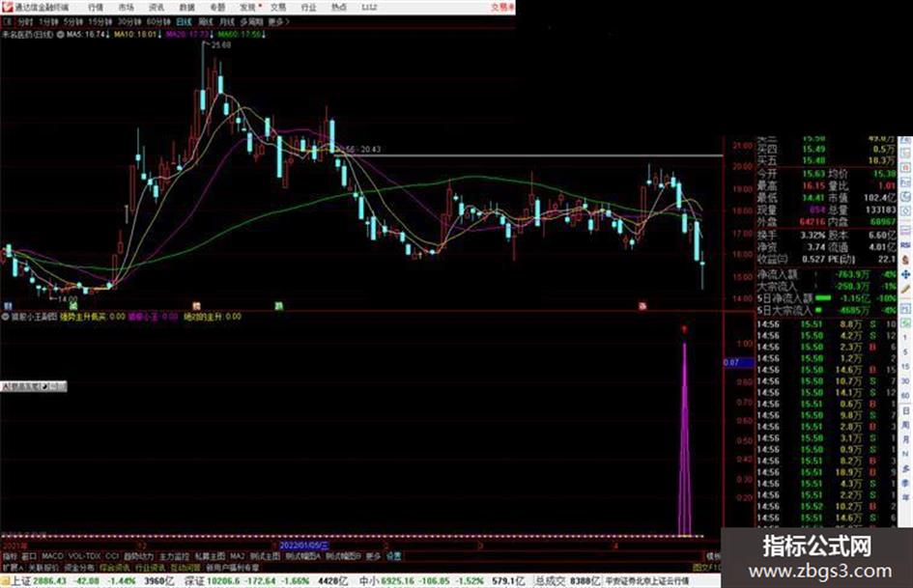Select the 周 period shortcut in right sidebar
The image size is (913, 588).
(x=905, y=425)
